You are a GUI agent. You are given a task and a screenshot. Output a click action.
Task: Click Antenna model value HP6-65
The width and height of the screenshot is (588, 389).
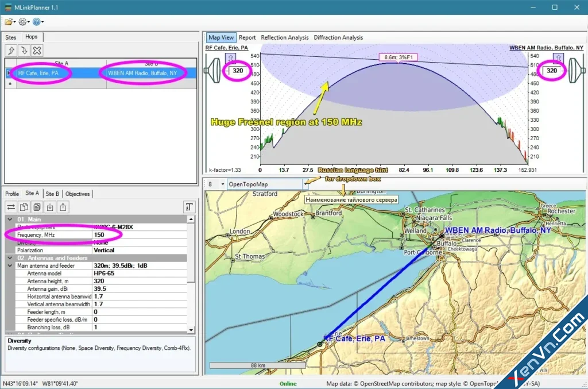[140, 274]
